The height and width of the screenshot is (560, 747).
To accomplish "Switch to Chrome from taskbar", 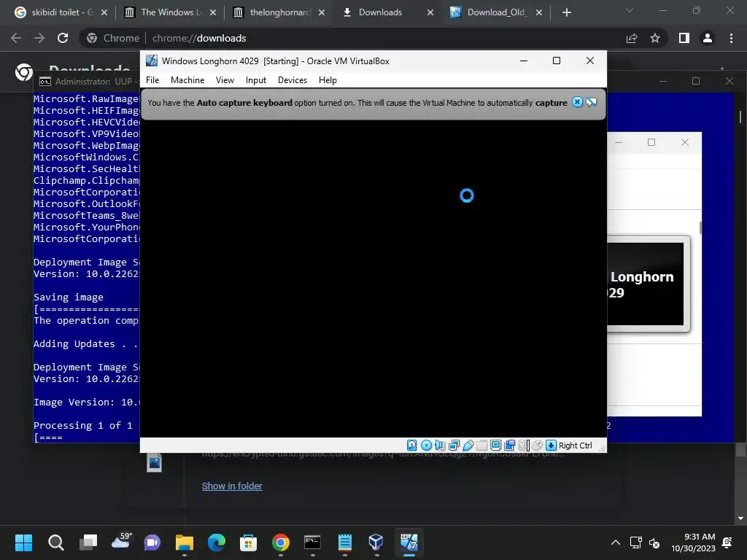I will point(281,542).
